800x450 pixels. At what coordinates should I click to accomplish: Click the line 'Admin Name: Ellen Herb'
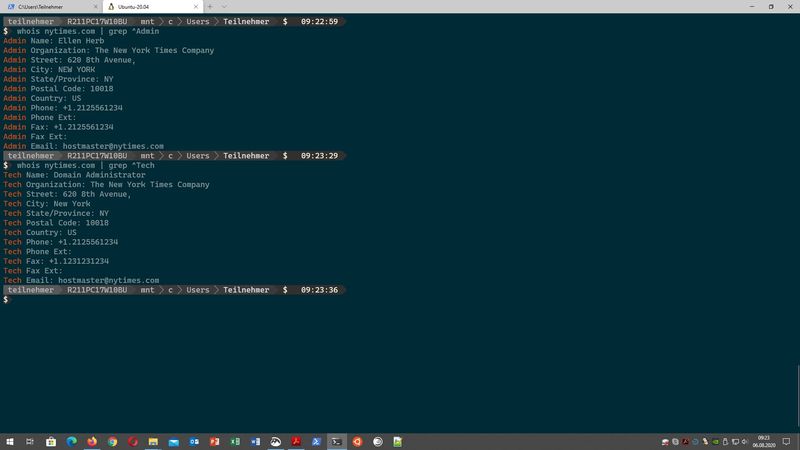click(x=54, y=41)
